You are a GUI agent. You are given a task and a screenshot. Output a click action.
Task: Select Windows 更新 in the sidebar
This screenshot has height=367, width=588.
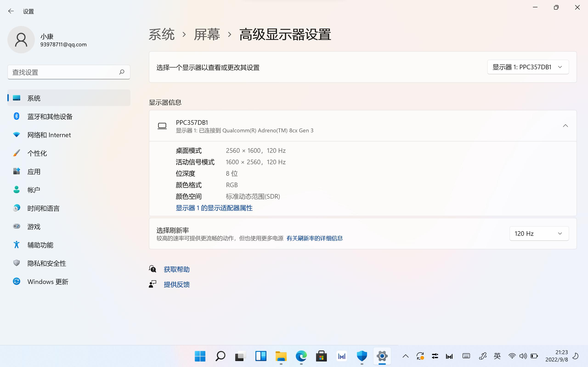[x=48, y=282]
